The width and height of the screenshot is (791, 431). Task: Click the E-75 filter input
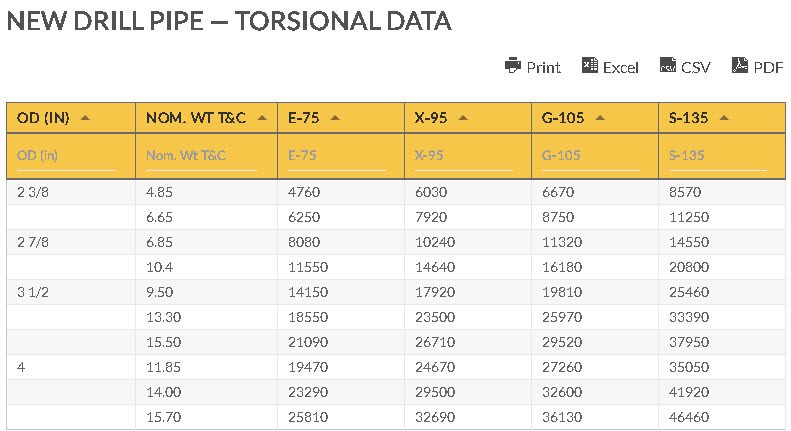pos(336,156)
